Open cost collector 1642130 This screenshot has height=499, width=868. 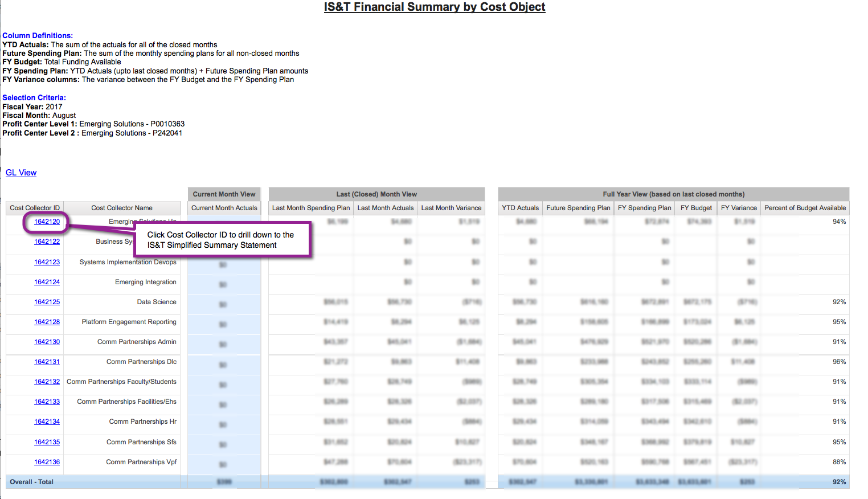point(47,342)
